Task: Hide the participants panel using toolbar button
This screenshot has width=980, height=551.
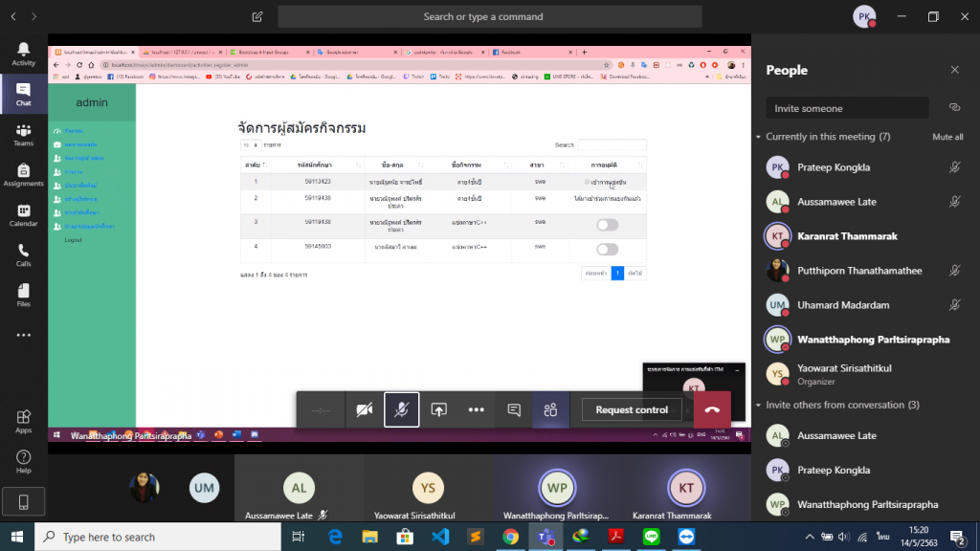Action: tap(550, 409)
